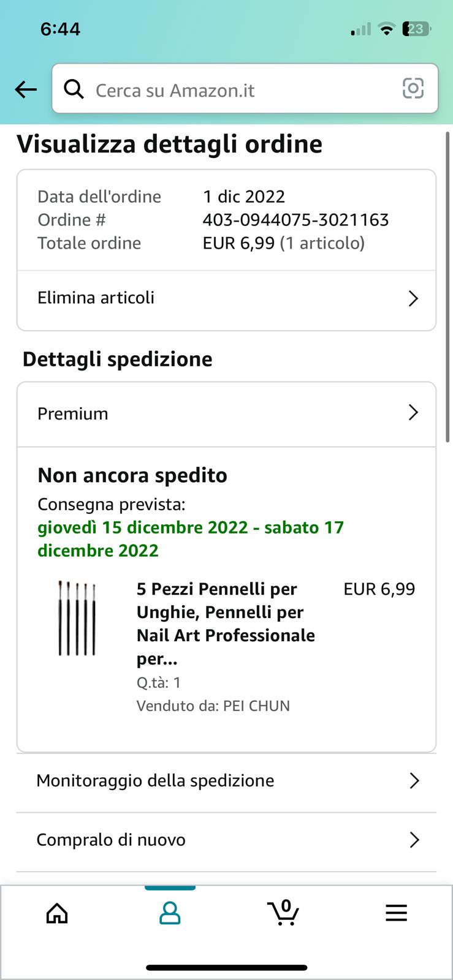
Task: Click the Cerca su Amazon.it search field
Action: (245, 89)
